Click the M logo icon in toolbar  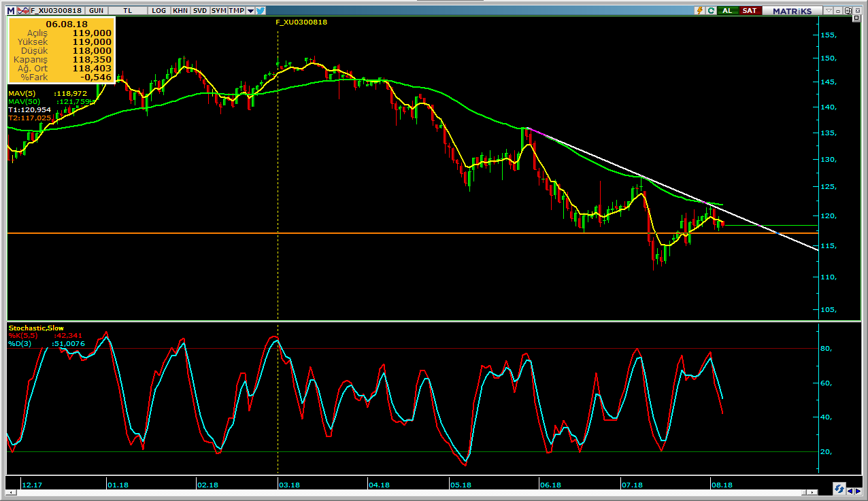tap(10, 11)
